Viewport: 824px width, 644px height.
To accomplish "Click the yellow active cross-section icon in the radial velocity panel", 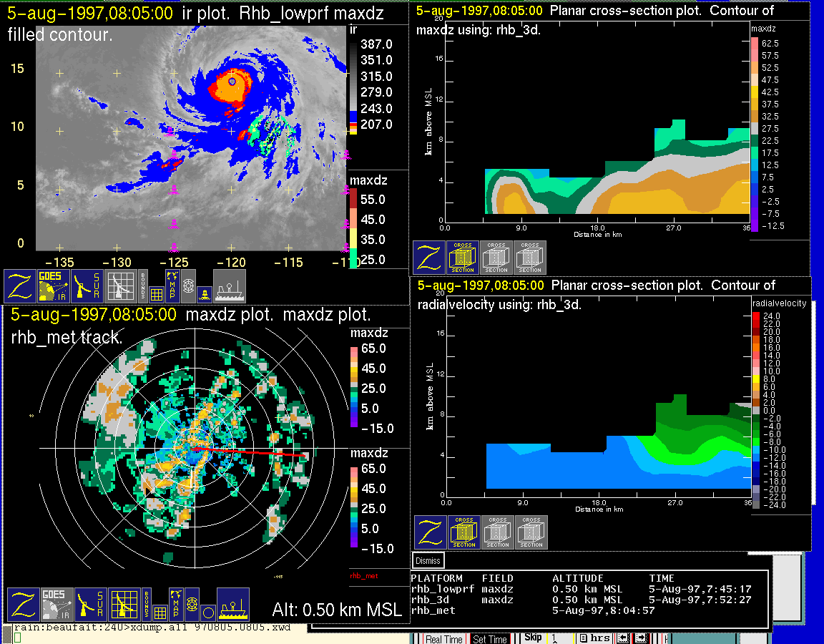I will (464, 532).
